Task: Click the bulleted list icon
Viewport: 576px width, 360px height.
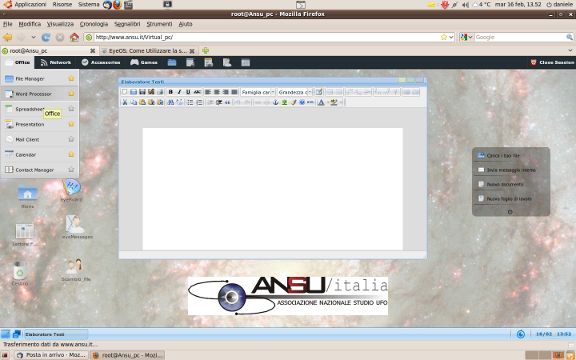Action: pyautogui.click(x=190, y=102)
